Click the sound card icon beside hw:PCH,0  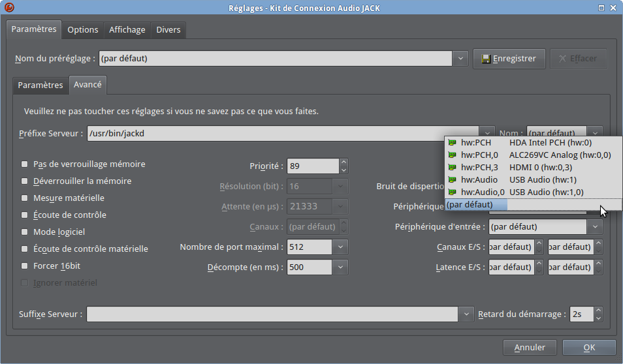[x=452, y=155]
